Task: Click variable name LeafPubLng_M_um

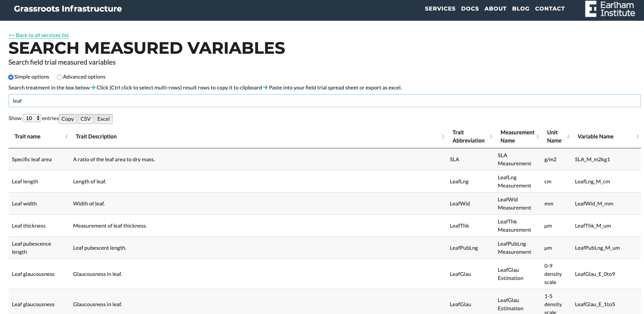Action: click(597, 248)
